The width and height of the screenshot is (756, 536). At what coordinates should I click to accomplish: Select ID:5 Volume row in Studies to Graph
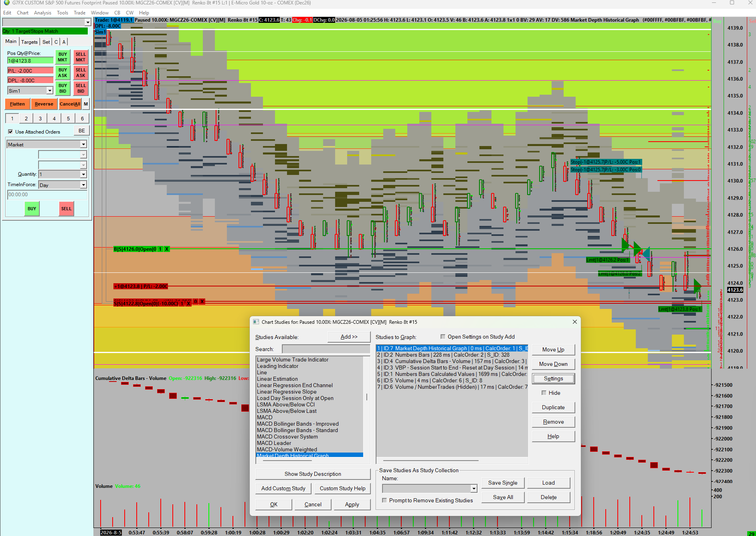tap(452, 380)
